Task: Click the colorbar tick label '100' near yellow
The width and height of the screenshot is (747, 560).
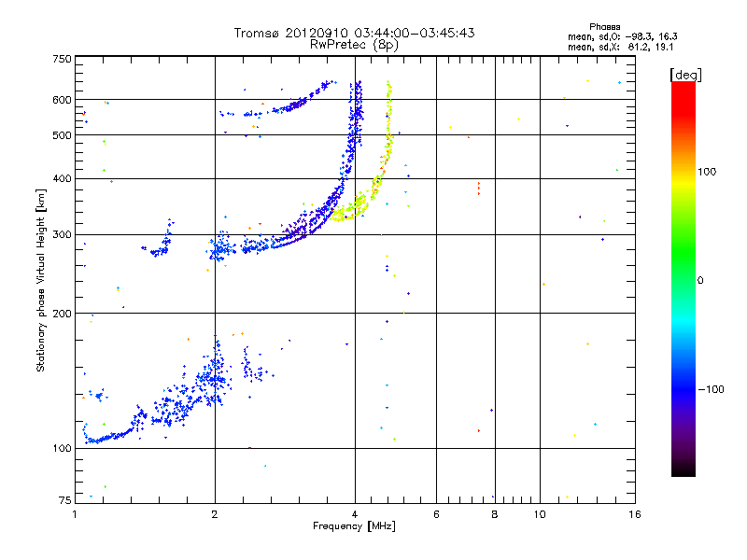Action: point(707,172)
